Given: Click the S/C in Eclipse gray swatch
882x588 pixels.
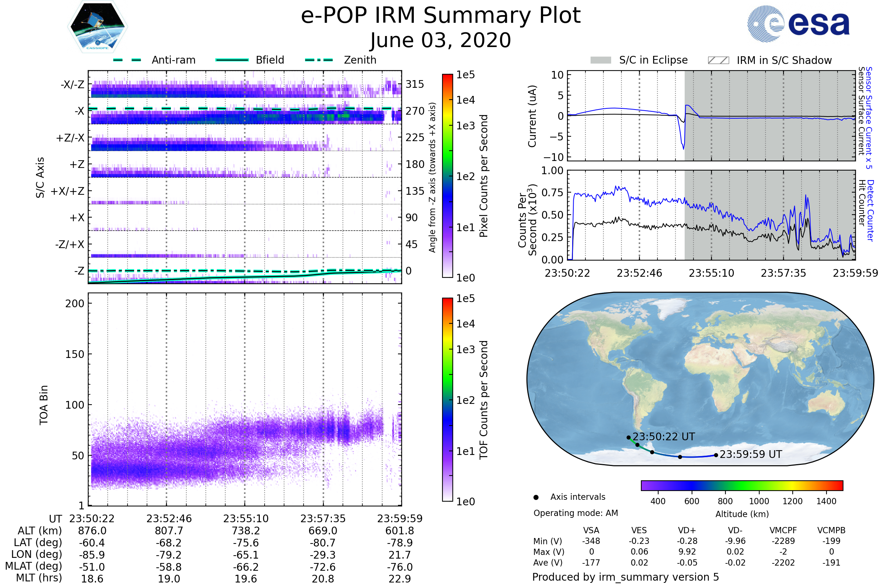Looking at the screenshot, I should 600,60.
